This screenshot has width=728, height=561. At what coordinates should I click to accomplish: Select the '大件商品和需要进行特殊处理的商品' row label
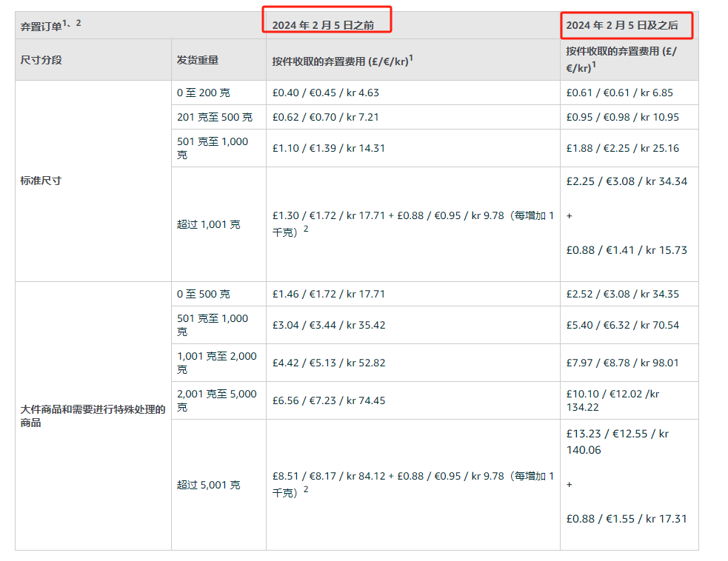coord(93,416)
